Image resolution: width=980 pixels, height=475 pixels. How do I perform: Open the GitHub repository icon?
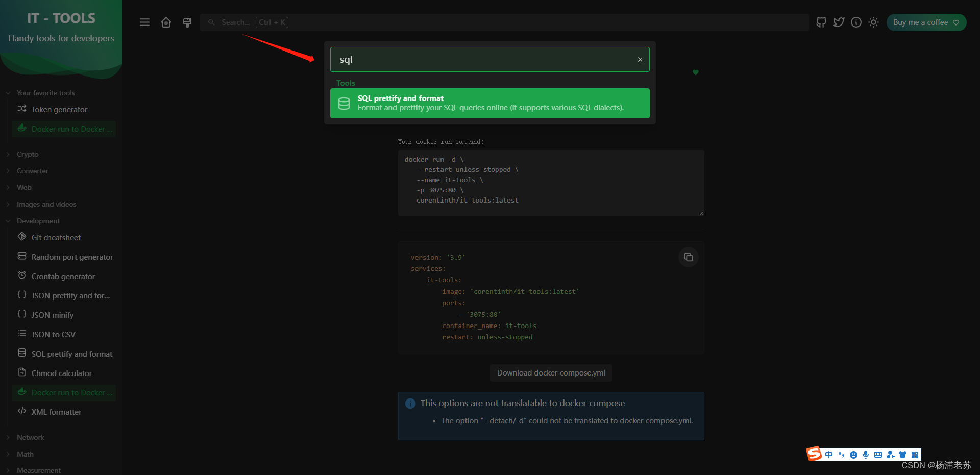tap(821, 22)
